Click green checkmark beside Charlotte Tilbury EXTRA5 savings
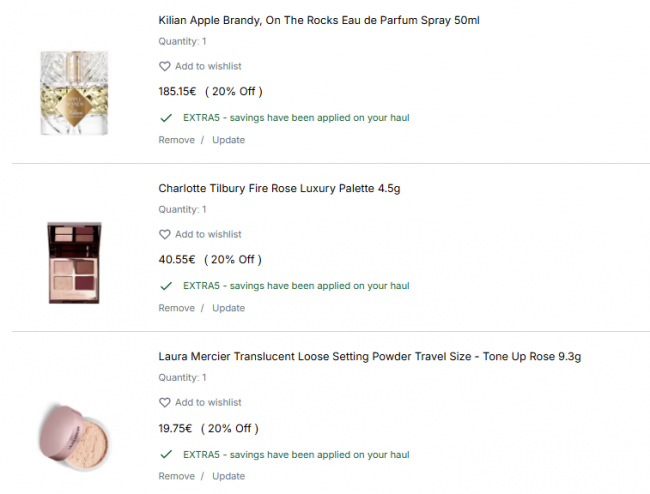 (x=166, y=286)
